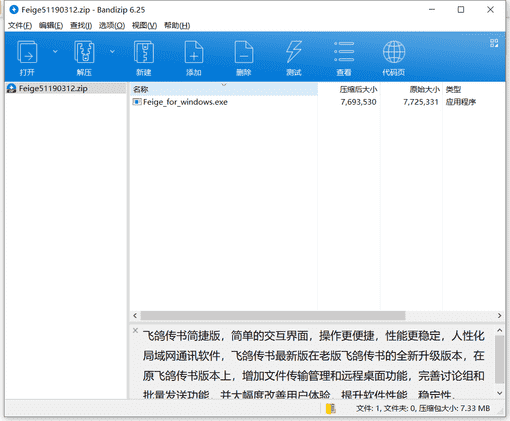Open the Options (选项) menu
510x421 pixels.
pos(112,26)
